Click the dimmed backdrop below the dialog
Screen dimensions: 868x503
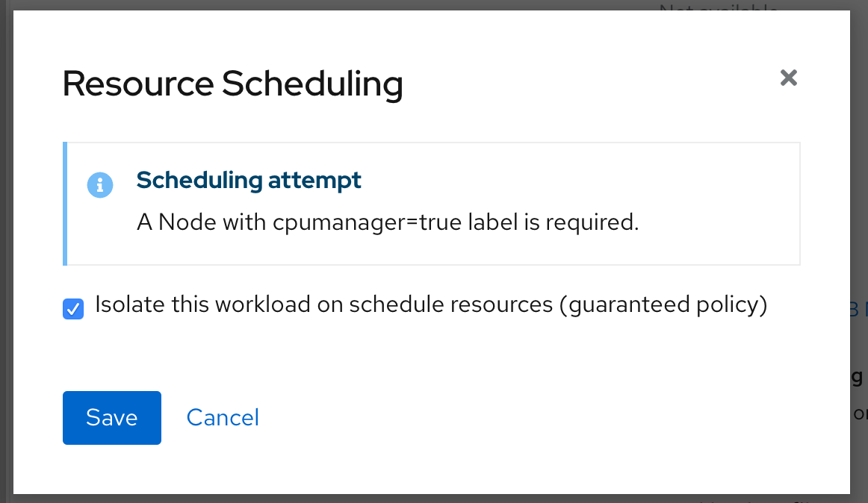coord(432,499)
